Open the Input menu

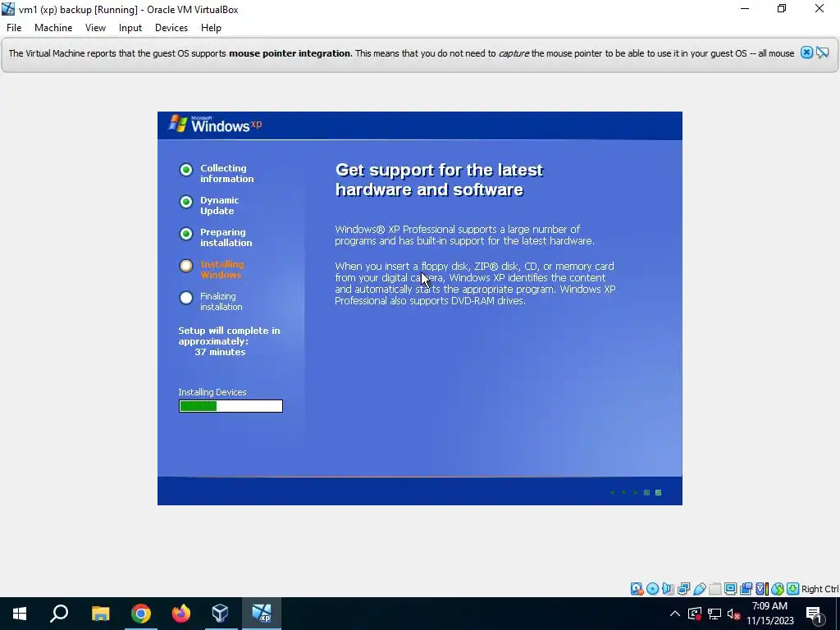130,28
